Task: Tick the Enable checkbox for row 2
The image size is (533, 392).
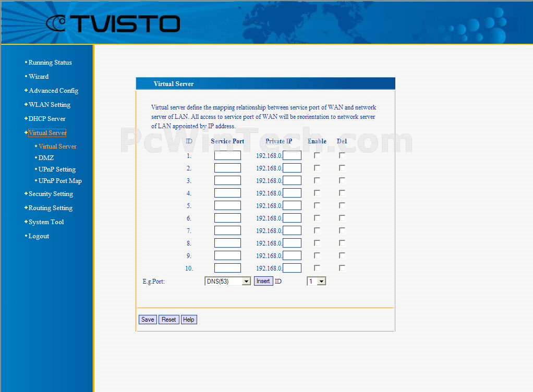Action: pos(317,168)
